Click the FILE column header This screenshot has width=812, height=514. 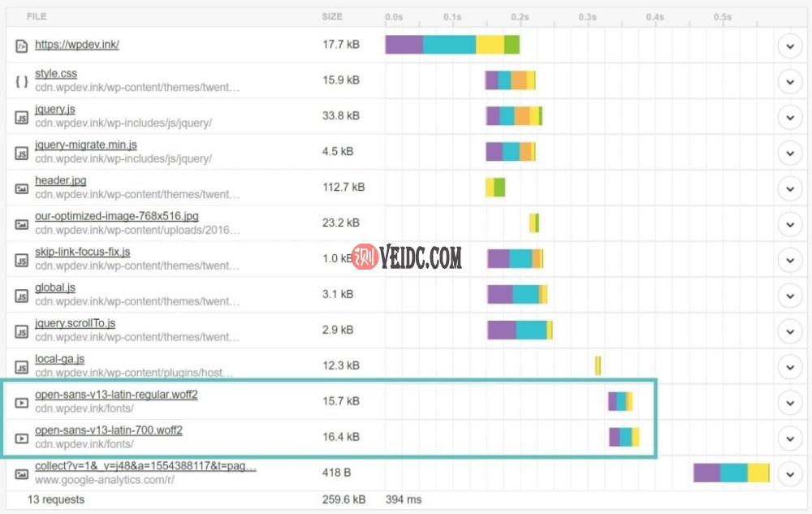[x=37, y=16]
